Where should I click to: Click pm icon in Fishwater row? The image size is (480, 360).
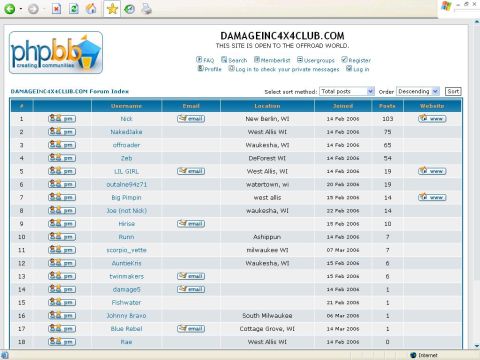62,302
